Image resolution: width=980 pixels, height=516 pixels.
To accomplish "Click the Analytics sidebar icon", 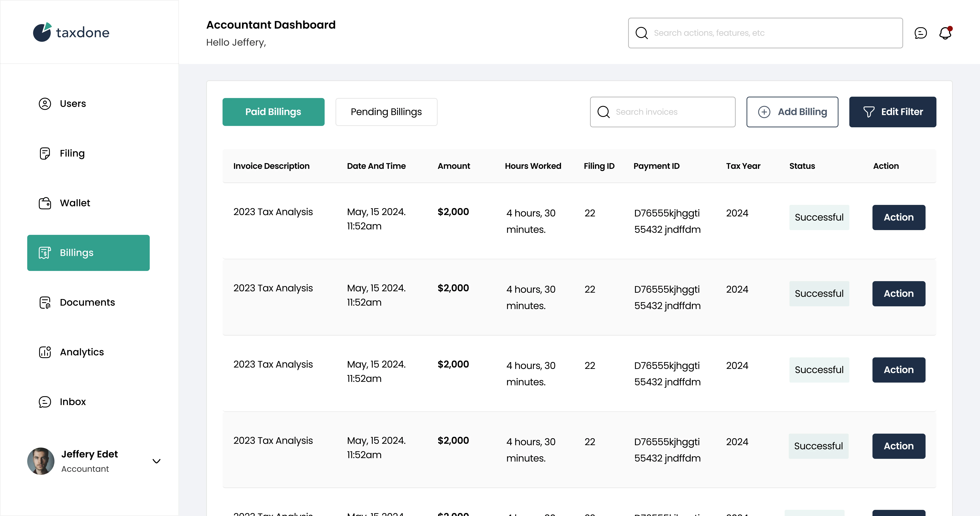I will click(x=45, y=352).
